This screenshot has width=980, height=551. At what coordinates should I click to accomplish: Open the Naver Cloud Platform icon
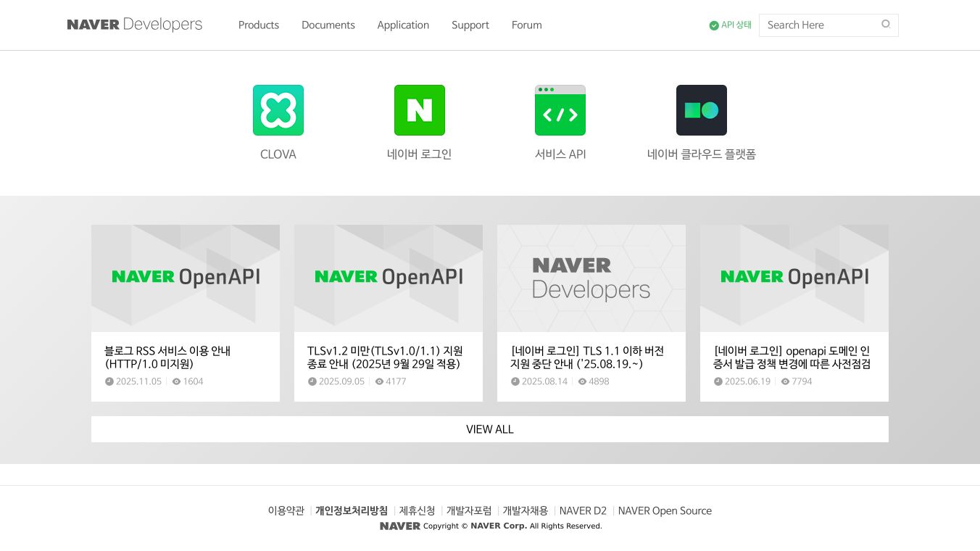(x=702, y=110)
